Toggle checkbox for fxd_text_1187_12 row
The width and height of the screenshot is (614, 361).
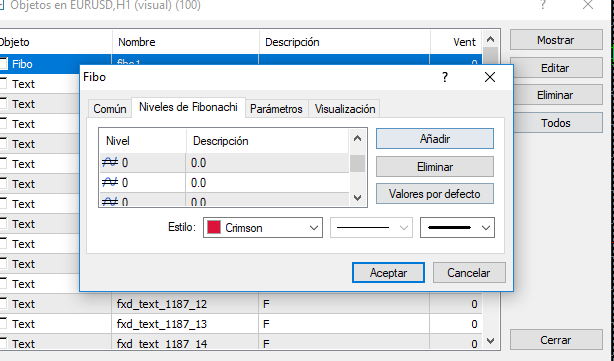coord(3,303)
